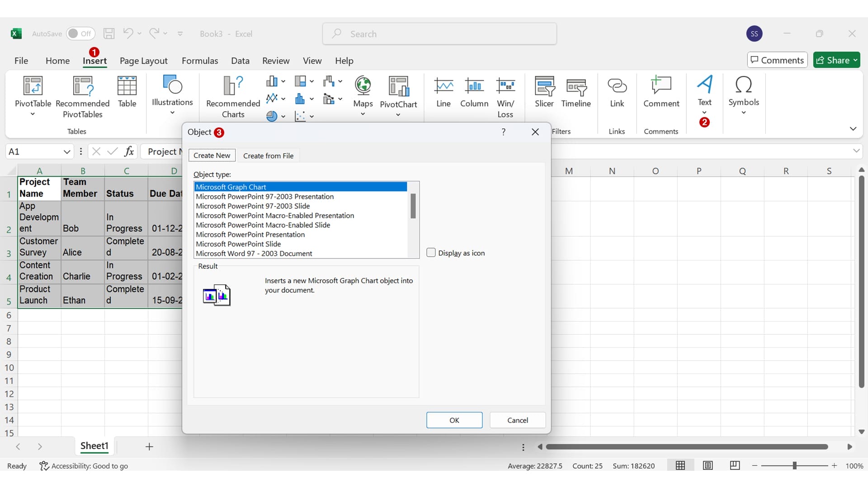
Task: Insert a Table from the ribbon
Action: pos(127,92)
